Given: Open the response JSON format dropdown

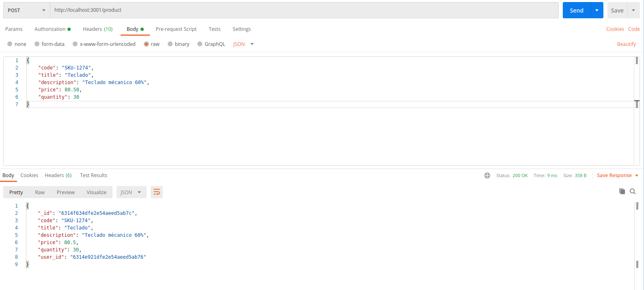Looking at the screenshot, I should 131,192.
